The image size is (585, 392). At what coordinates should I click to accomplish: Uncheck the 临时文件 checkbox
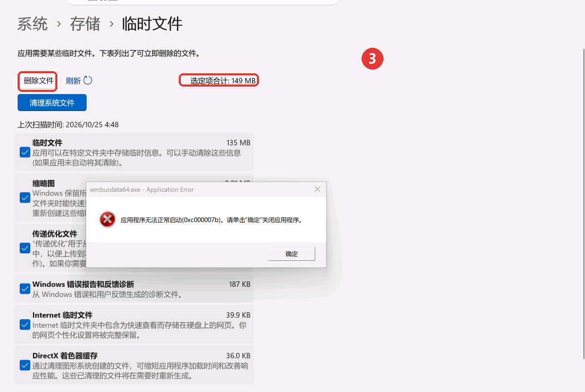(x=25, y=152)
